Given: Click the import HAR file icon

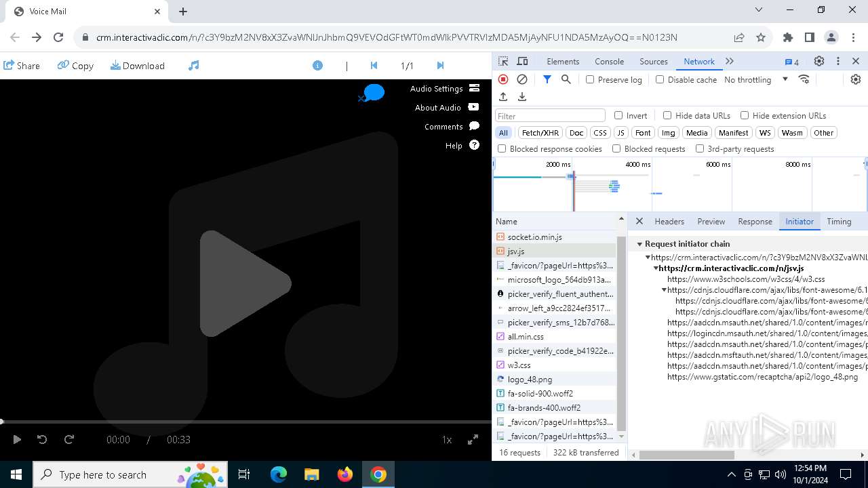Looking at the screenshot, I should tap(503, 97).
